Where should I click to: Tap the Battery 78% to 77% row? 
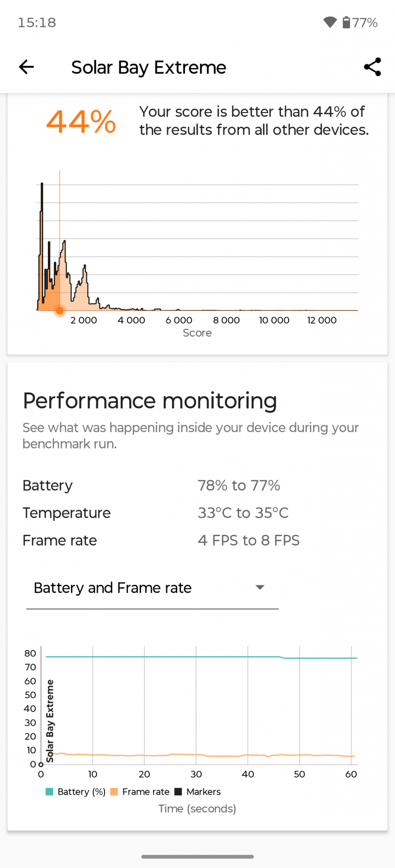151,486
